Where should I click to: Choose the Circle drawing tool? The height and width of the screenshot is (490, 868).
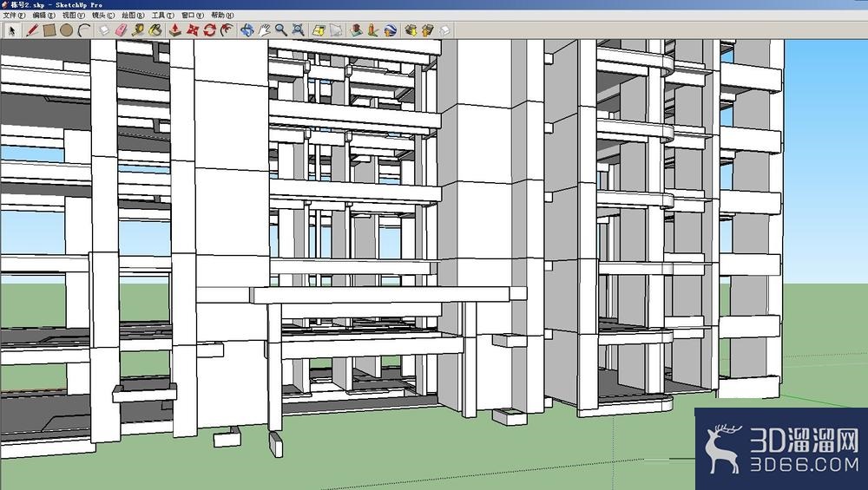pos(67,30)
